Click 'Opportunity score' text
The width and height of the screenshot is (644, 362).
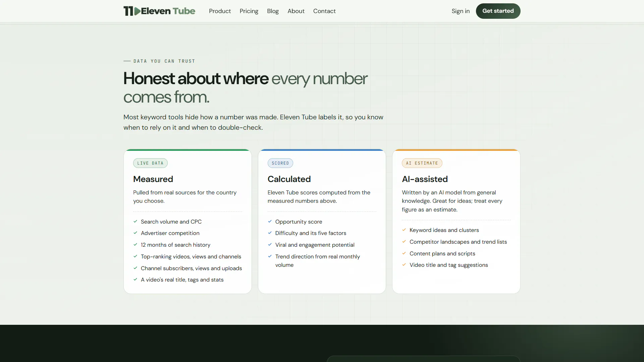[x=299, y=222]
